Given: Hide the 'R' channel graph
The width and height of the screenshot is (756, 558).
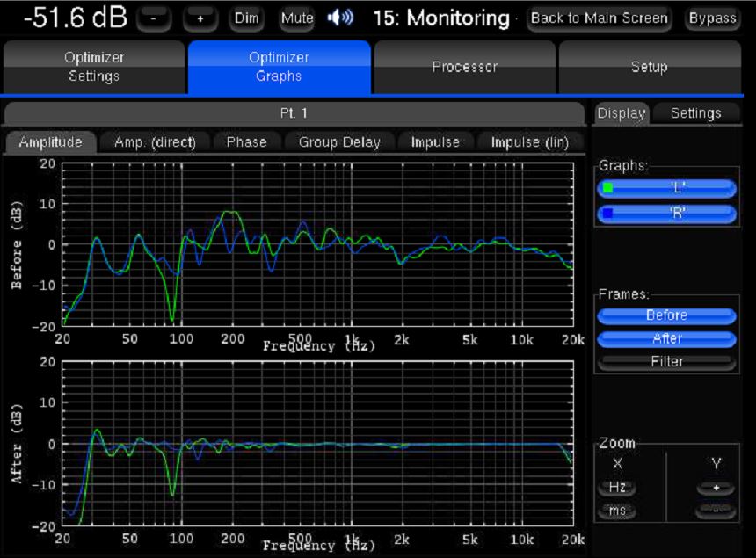Looking at the screenshot, I should 665,213.
